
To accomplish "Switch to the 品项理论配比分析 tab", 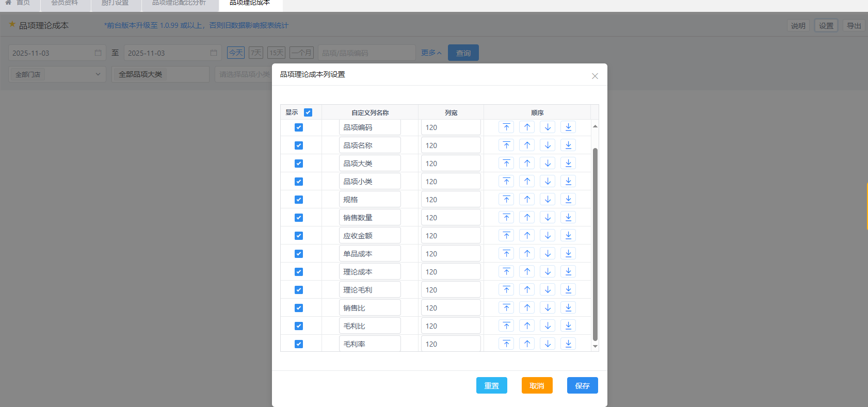I will (x=179, y=3).
